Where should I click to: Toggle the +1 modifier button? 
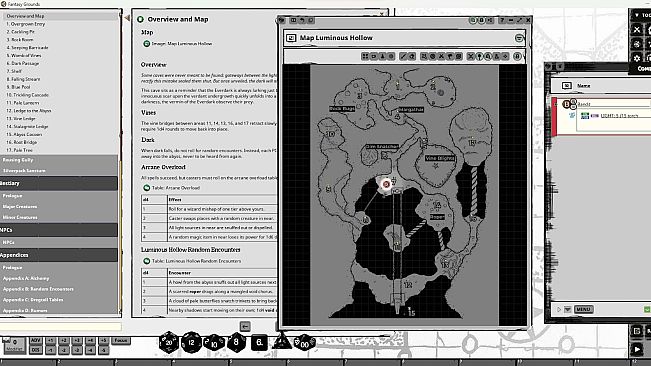point(50,341)
